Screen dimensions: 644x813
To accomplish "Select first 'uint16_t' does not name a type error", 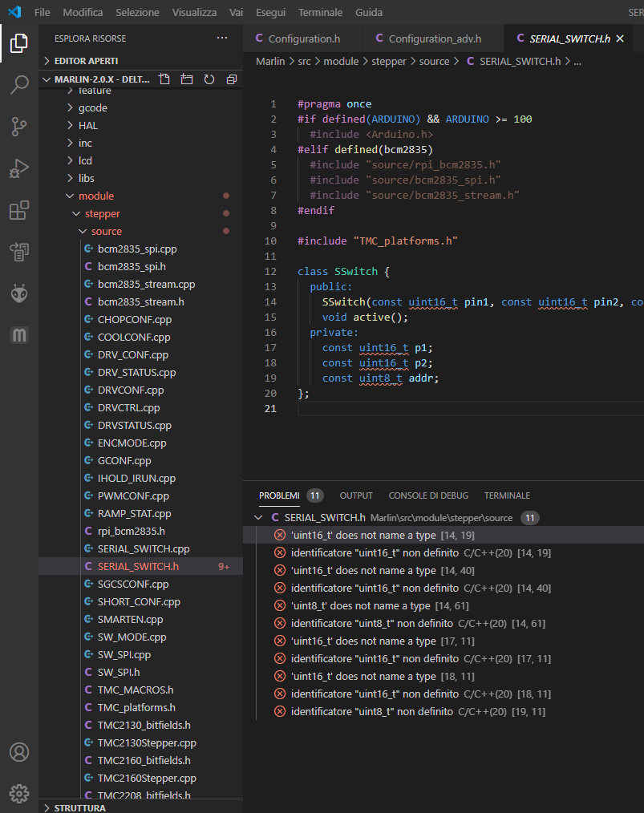I will 363,535.
